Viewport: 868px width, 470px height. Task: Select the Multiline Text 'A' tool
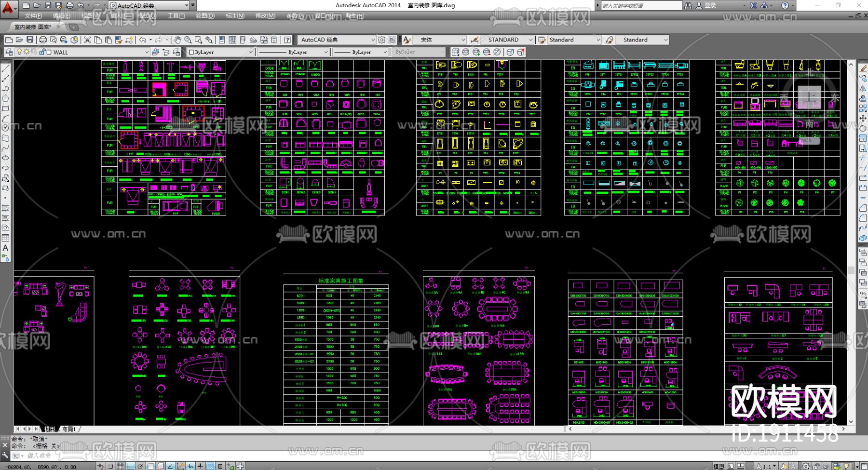pyautogui.click(x=5, y=248)
